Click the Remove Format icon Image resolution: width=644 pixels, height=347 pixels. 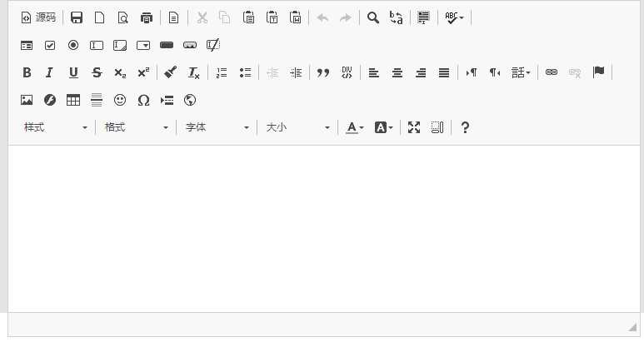pyautogui.click(x=194, y=72)
